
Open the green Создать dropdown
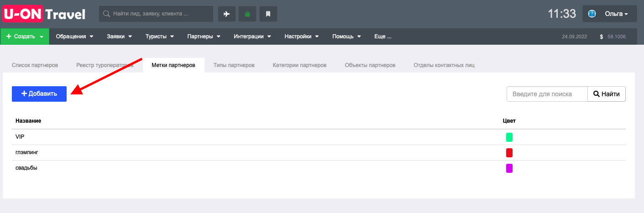[25, 36]
